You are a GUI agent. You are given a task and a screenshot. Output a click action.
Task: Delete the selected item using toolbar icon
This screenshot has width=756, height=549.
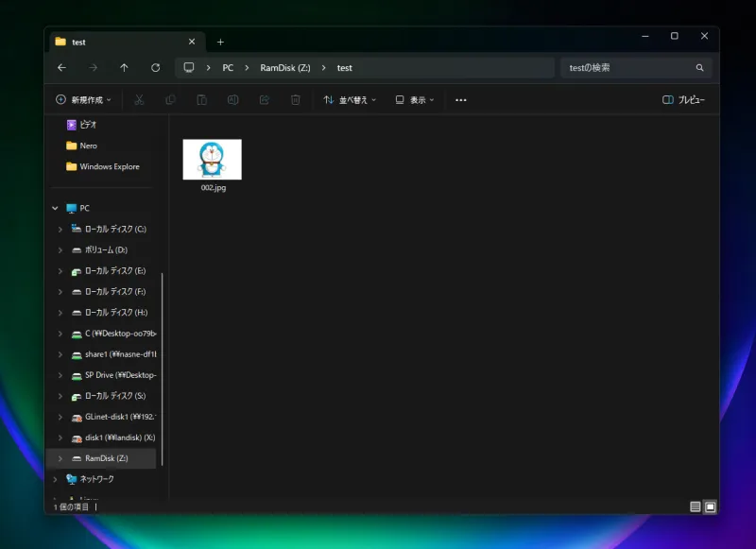click(x=296, y=99)
